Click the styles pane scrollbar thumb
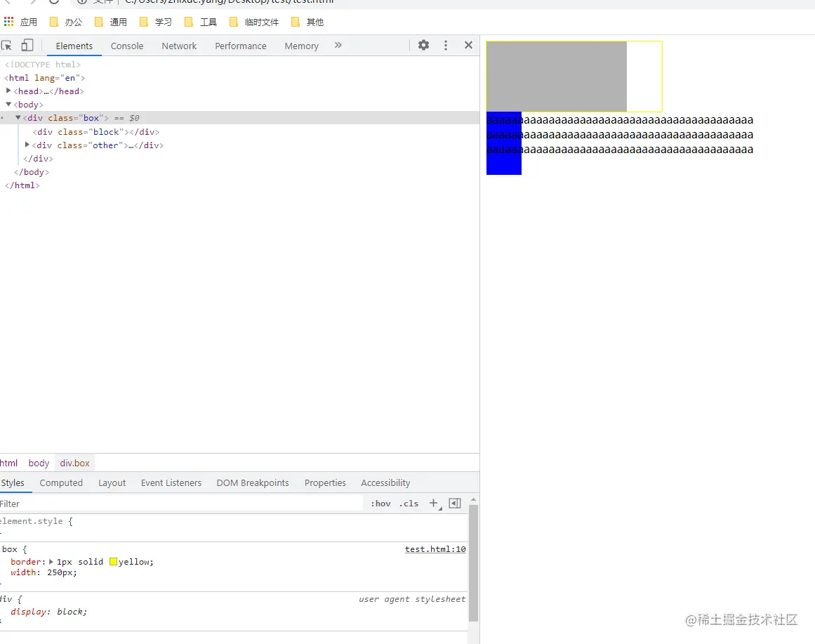The image size is (815, 644). click(x=473, y=563)
